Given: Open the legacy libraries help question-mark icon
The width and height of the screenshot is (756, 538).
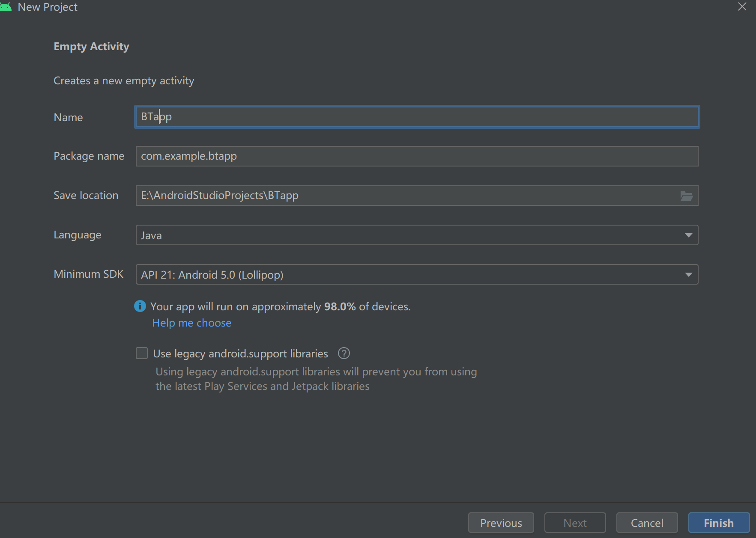Looking at the screenshot, I should point(344,354).
